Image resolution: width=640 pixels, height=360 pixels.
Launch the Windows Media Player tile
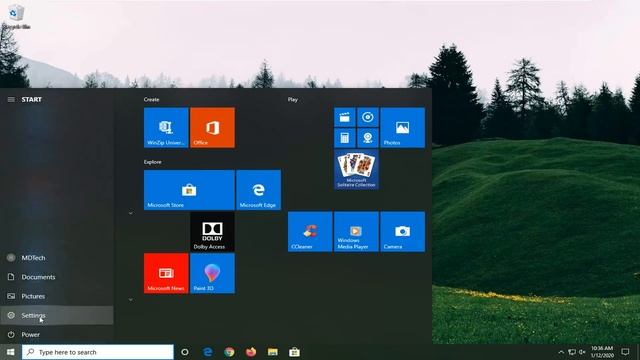point(356,231)
